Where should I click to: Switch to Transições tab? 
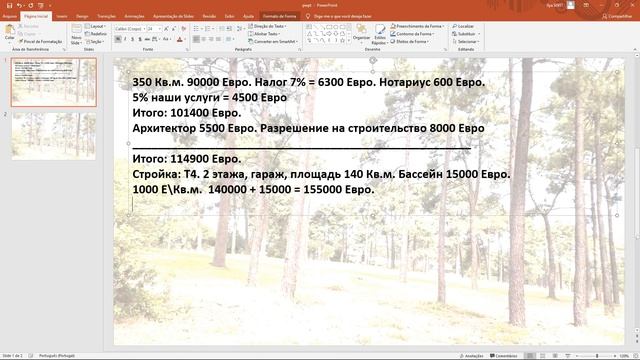point(106,16)
